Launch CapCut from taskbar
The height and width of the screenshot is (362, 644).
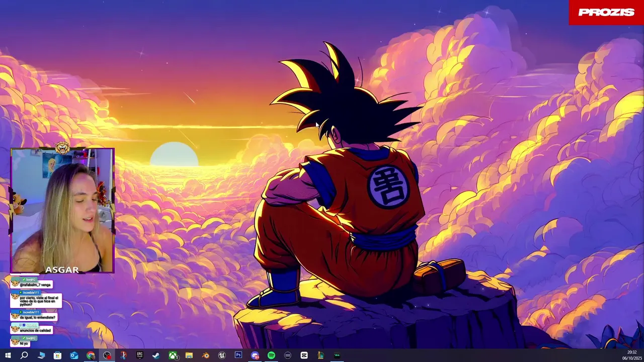pyautogui.click(x=304, y=355)
